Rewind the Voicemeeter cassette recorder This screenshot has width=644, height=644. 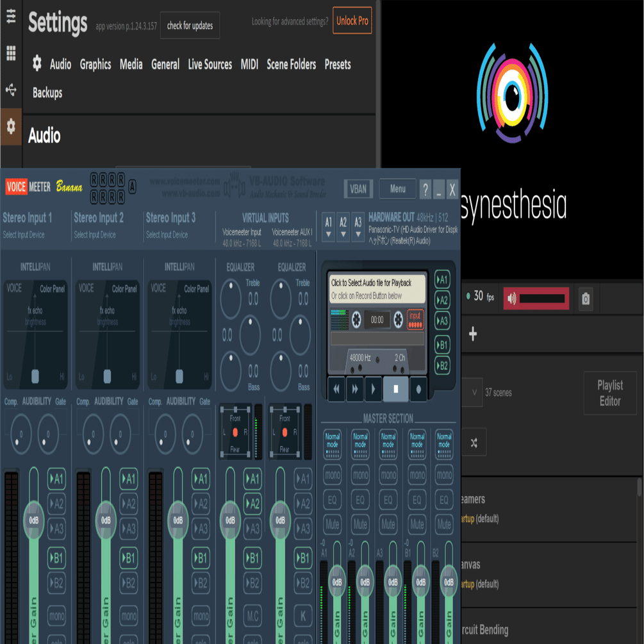pos(336,389)
